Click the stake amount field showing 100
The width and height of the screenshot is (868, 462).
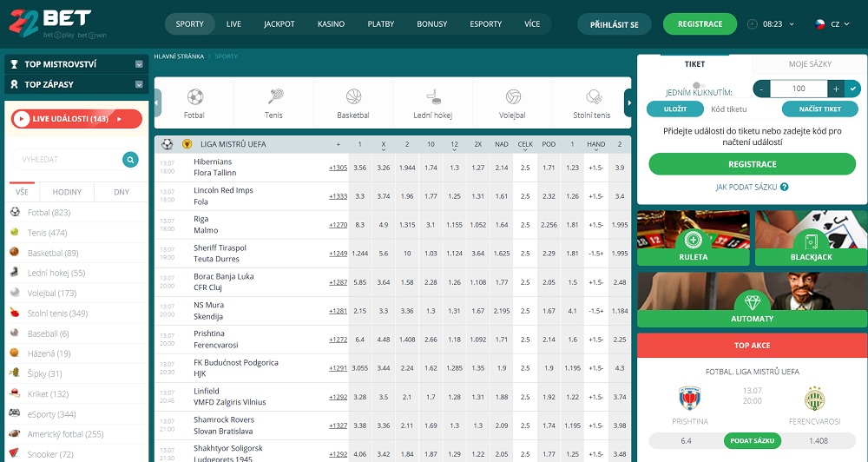click(x=799, y=88)
